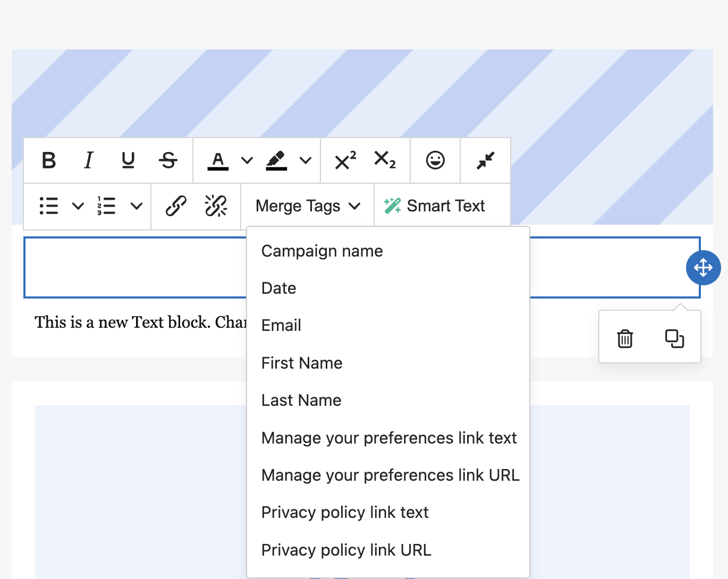The width and height of the screenshot is (728, 579).
Task: Choose Campaign name from merge tags
Action: (322, 251)
